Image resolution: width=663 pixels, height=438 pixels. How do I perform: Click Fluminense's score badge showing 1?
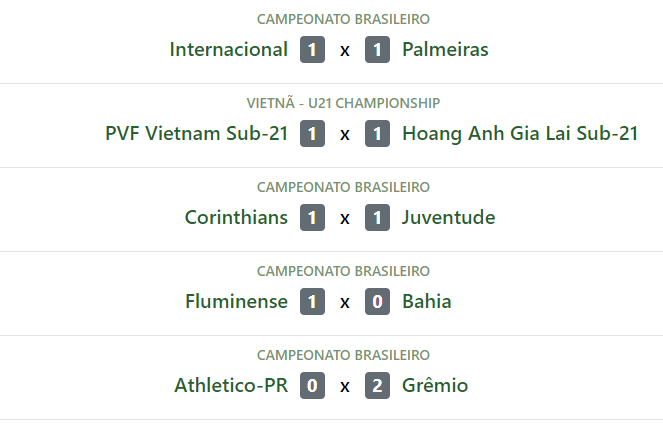coord(312,302)
